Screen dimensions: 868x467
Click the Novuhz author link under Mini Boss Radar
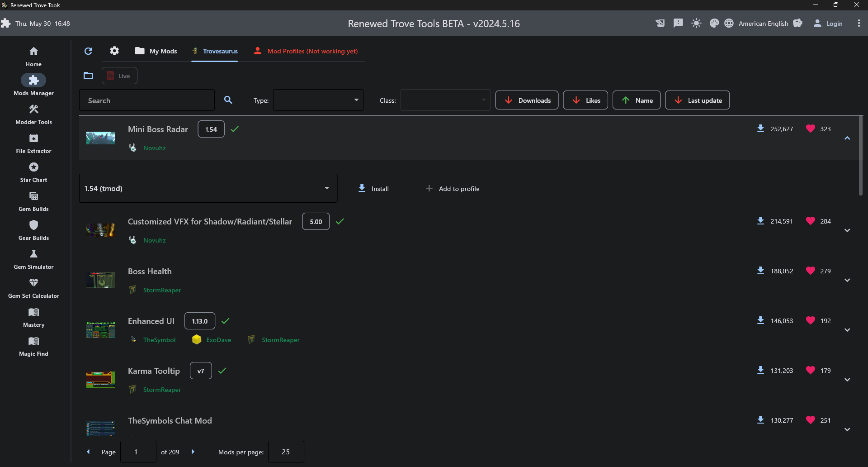pos(154,148)
